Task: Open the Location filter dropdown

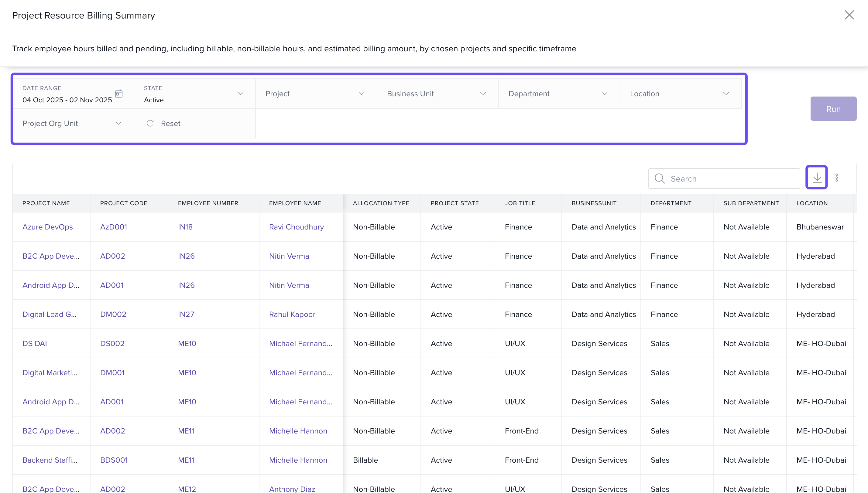Action: pos(726,94)
